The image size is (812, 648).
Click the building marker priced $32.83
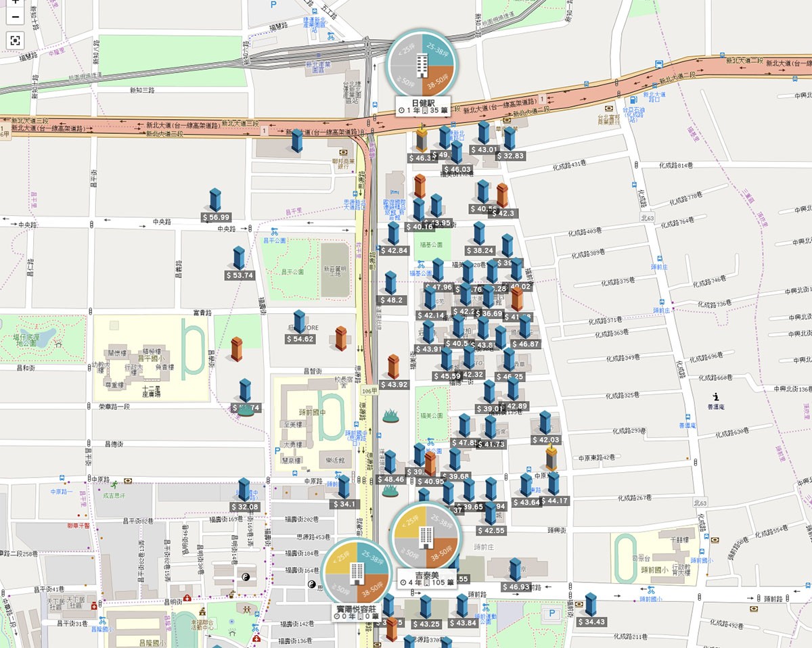tap(510, 139)
